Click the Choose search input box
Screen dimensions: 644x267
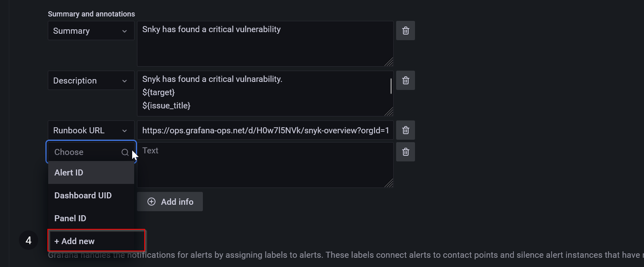coord(84,152)
